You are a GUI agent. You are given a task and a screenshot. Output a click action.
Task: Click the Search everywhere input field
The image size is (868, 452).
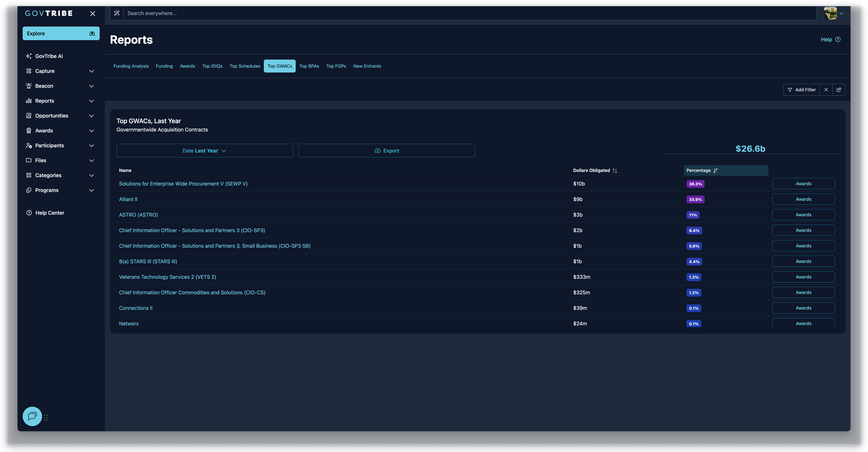click(470, 13)
